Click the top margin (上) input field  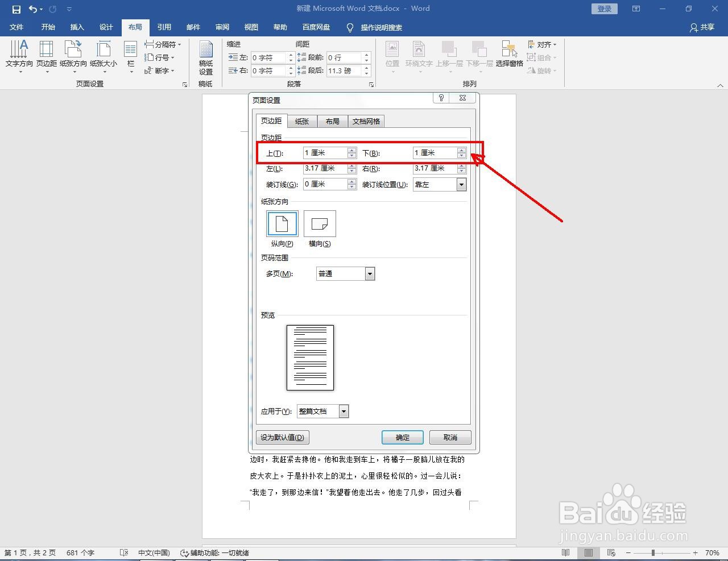tap(325, 153)
